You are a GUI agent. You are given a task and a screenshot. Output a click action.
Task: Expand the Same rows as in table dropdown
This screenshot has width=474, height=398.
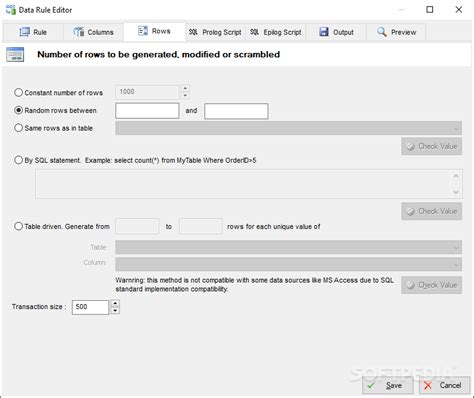tap(456, 128)
